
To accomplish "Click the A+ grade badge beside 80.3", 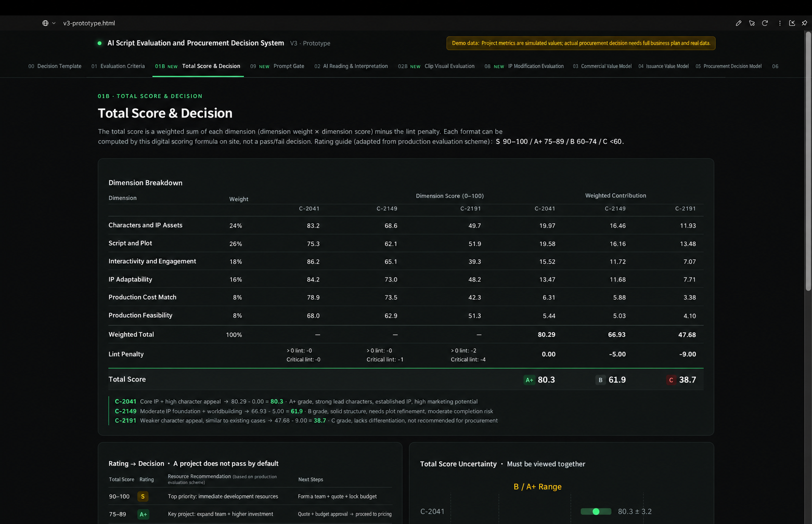I will 529,380.
